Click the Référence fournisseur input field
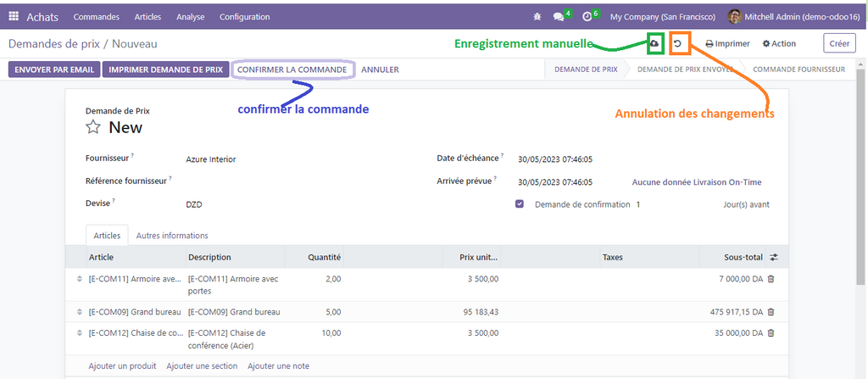The image size is (868, 379). pyautogui.click(x=302, y=181)
